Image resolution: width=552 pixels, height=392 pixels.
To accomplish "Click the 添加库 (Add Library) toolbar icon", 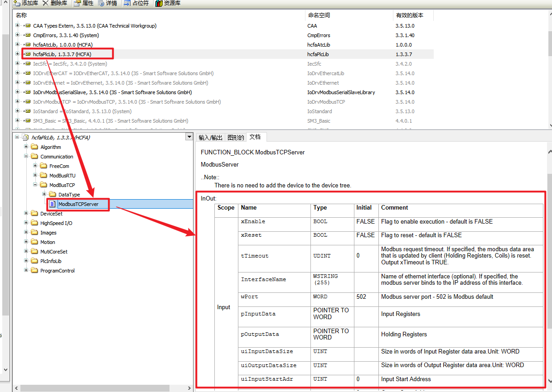I will 17,3.
